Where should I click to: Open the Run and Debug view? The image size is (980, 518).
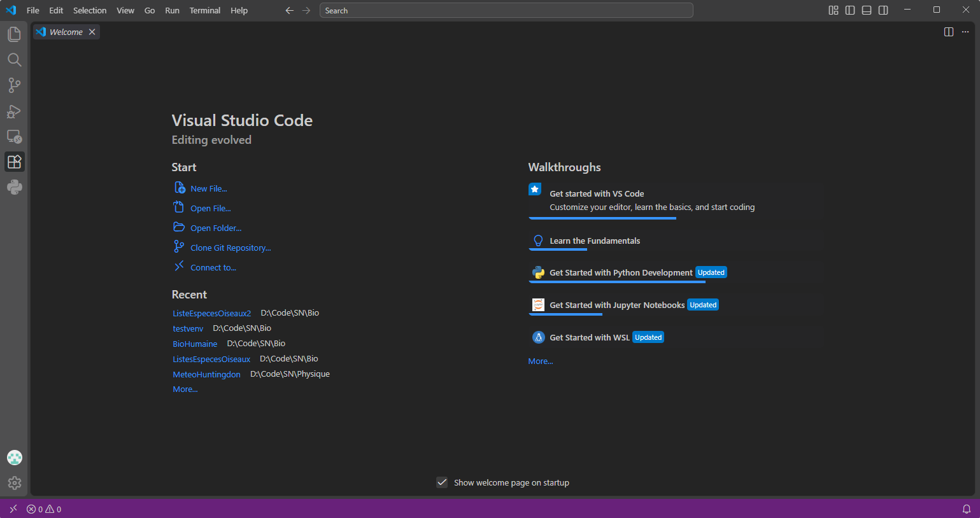click(x=14, y=111)
